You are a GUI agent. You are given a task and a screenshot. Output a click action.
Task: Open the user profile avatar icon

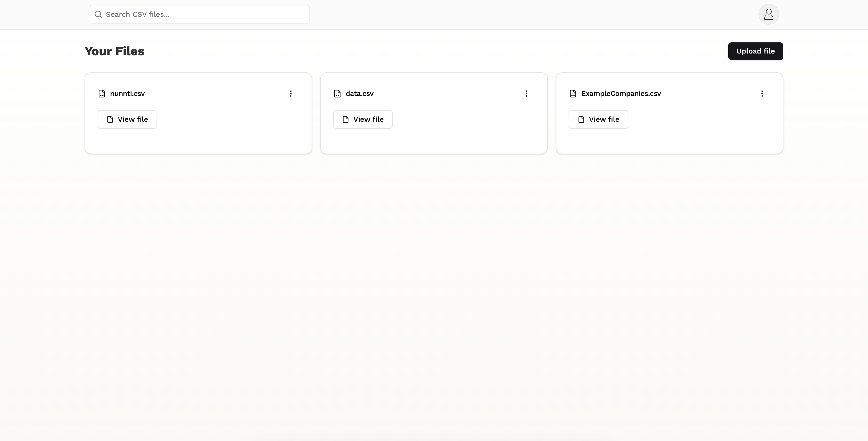coord(768,14)
